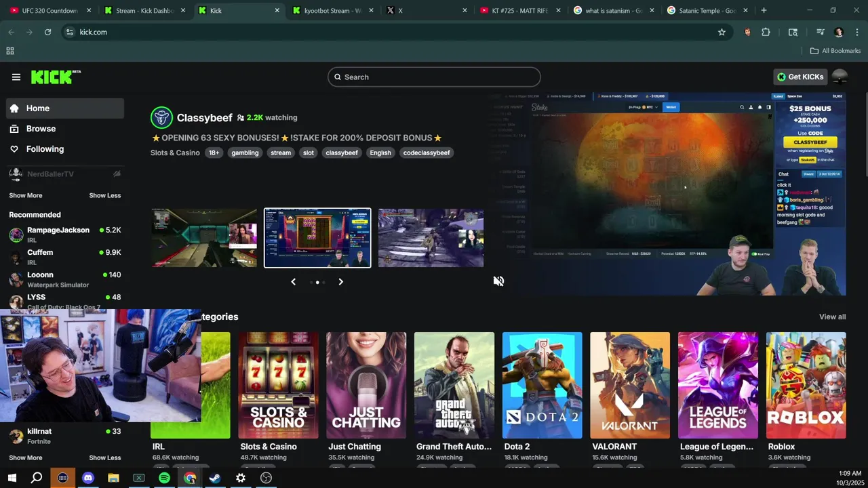Open the Looonn recommended channel
The height and width of the screenshot is (488, 868).
click(x=65, y=279)
